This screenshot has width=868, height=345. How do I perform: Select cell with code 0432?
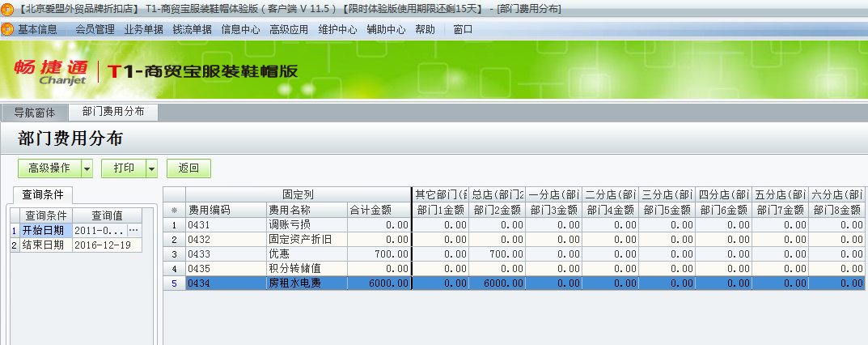click(226, 239)
